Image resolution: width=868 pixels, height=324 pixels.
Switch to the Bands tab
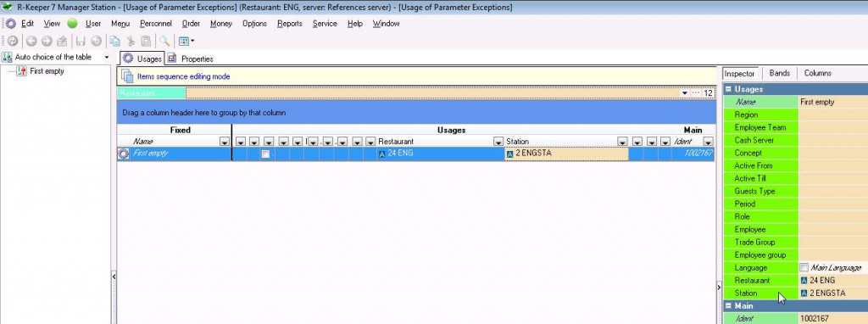(780, 73)
